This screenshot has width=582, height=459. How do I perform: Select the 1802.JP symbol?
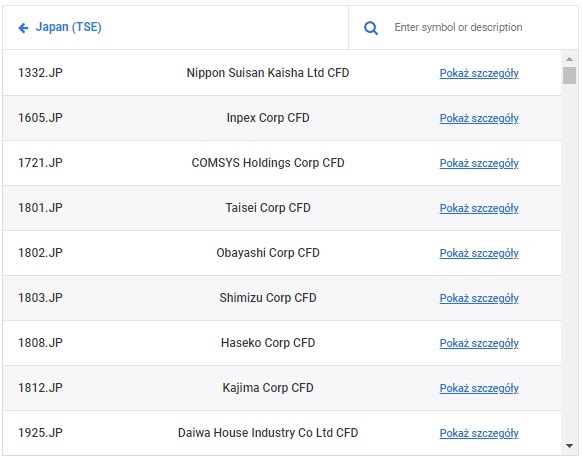coord(40,253)
